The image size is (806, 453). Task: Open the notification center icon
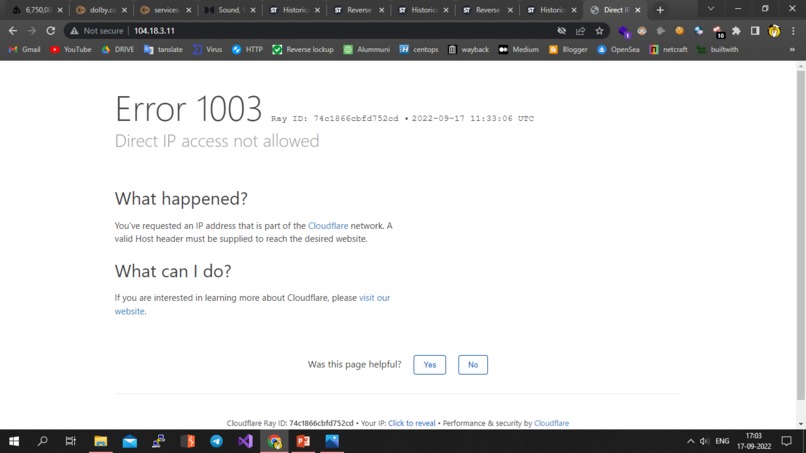tap(786, 441)
